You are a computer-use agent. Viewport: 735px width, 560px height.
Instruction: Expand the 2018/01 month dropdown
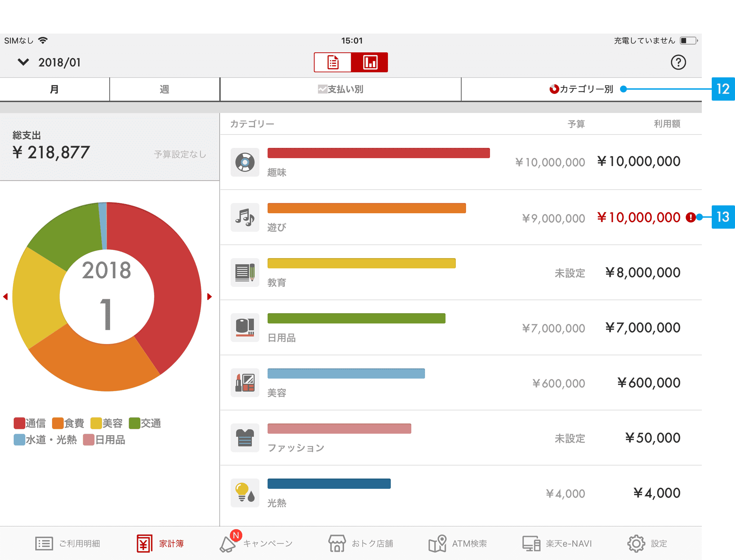coord(23,62)
